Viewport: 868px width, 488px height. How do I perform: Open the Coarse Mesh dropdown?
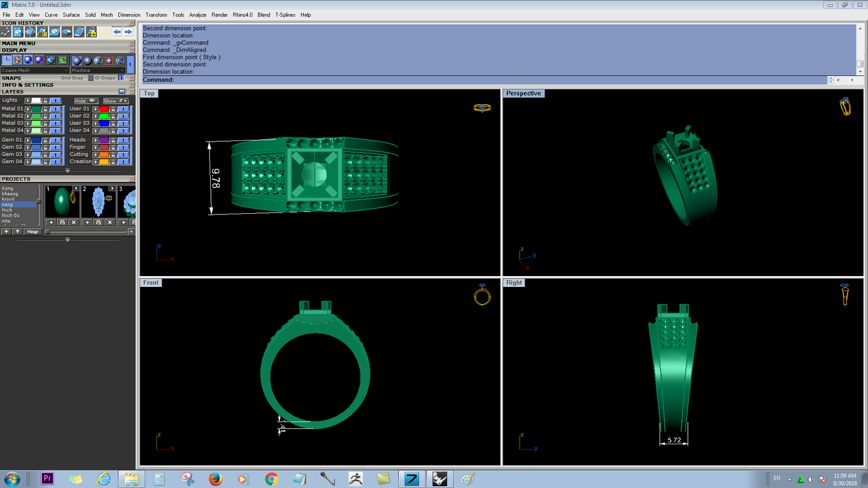(x=35, y=70)
